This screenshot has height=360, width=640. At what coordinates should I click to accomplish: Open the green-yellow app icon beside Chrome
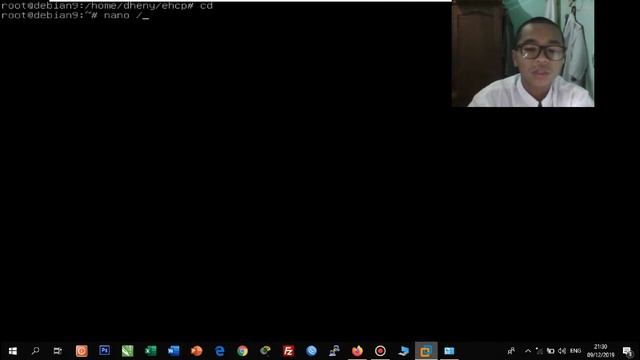[265, 351]
